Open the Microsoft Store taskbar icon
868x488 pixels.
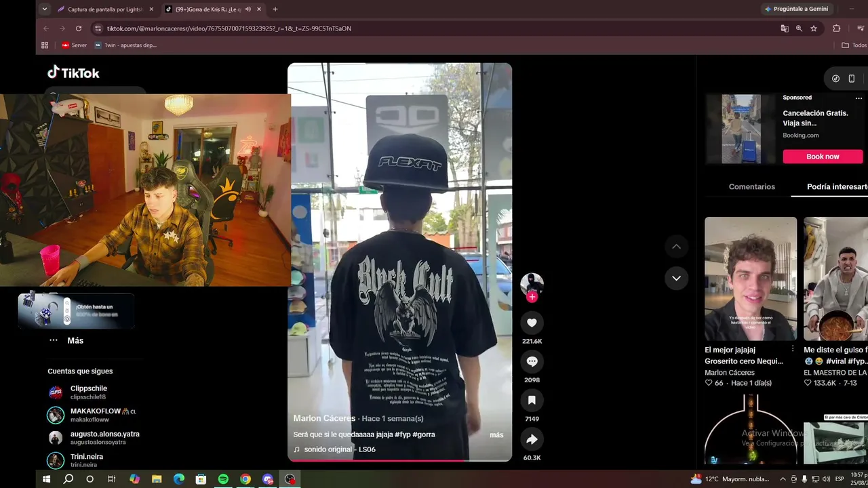click(x=201, y=479)
